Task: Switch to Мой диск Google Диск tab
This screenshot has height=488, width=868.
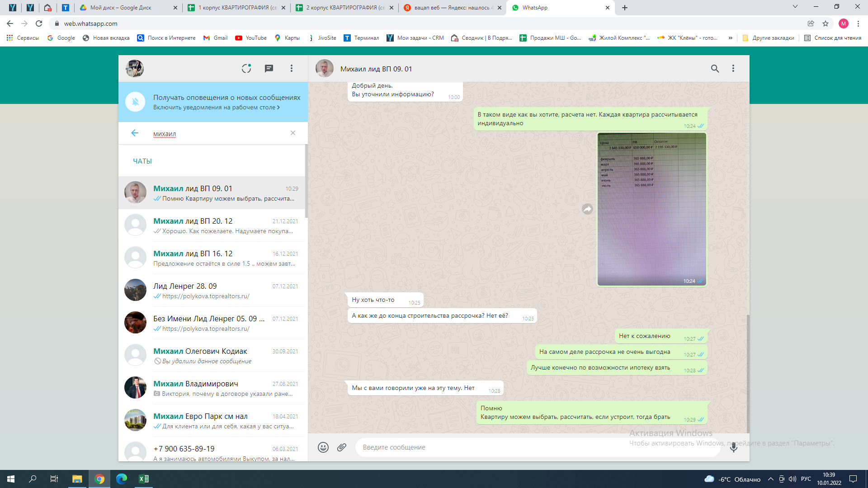Action: (x=121, y=8)
